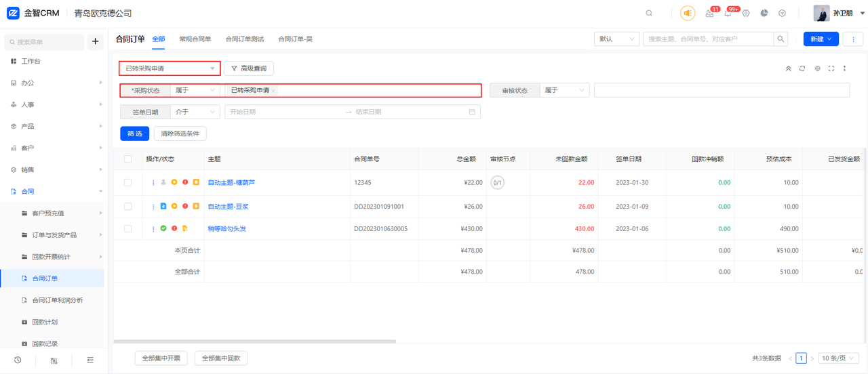Click the red alert icon in 自动主题-糖葫芦 row

(185, 183)
